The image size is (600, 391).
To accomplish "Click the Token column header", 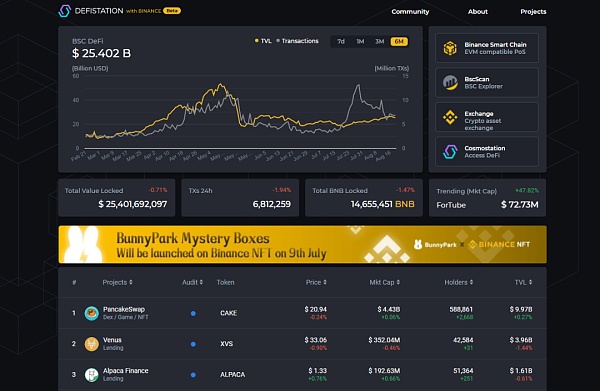I will click(x=225, y=282).
